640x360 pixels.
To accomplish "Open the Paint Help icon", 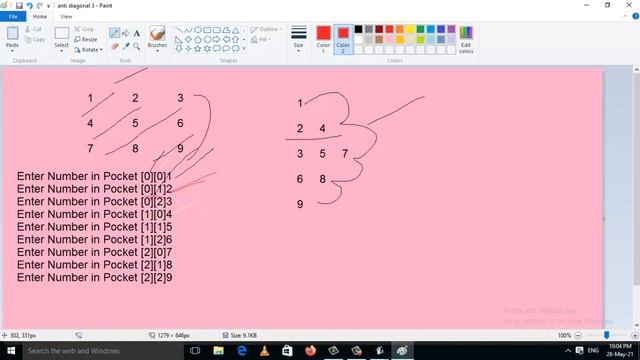I will pos(636,16).
